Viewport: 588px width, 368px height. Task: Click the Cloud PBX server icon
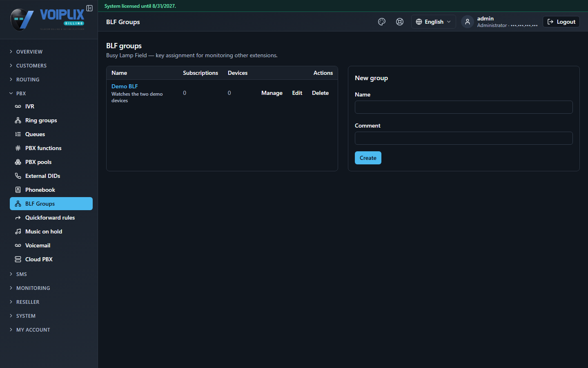pyautogui.click(x=18, y=259)
